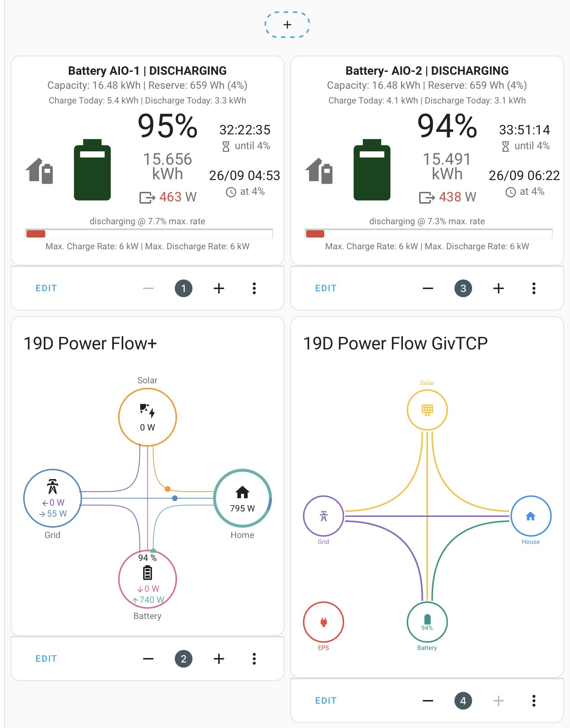The image size is (570, 728).
Task: Open options menu for Battery AIO-1 card
Action: tap(254, 288)
